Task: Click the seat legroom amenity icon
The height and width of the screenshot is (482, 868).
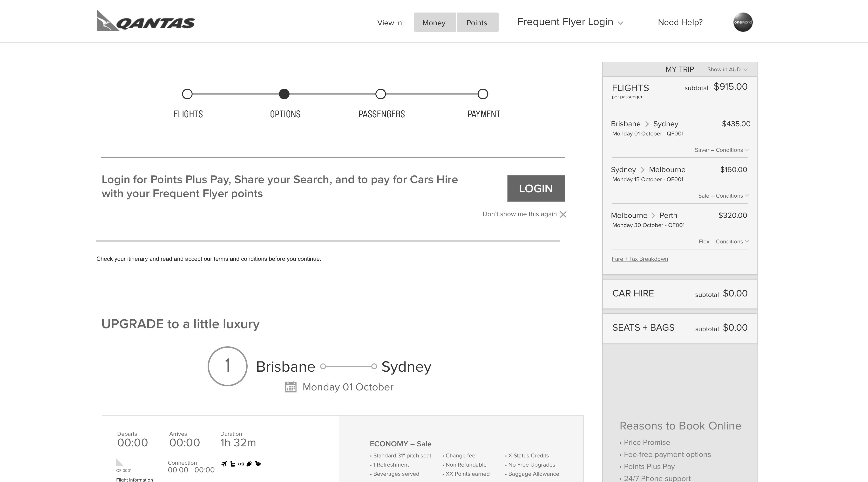Action: point(232,464)
